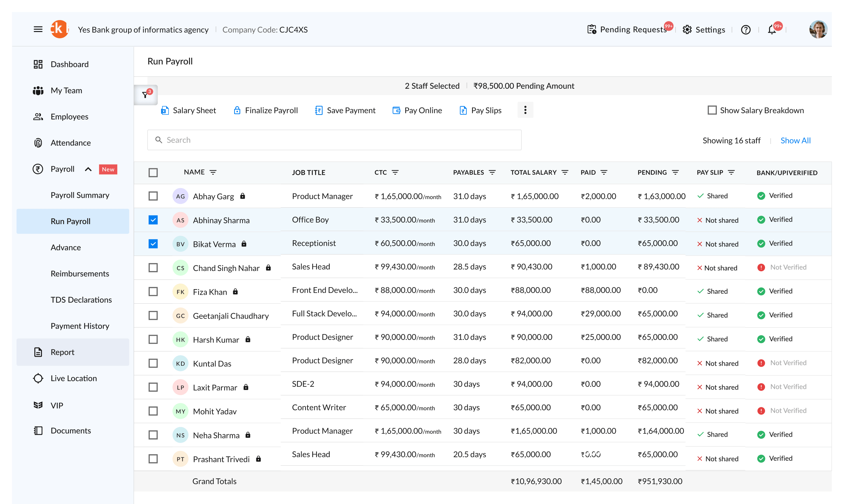Open Attendance in the sidebar
This screenshot has height=504, width=844.
tap(70, 143)
